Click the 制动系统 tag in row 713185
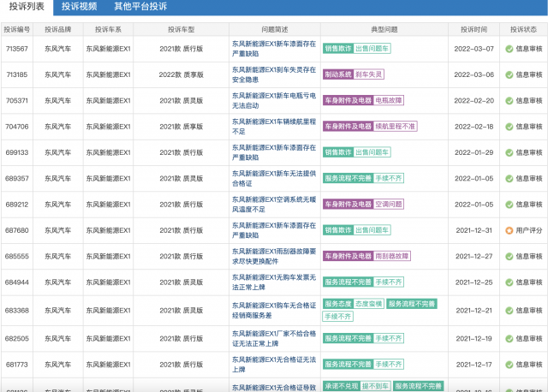Image resolution: width=548 pixels, height=392 pixels. tap(338, 74)
